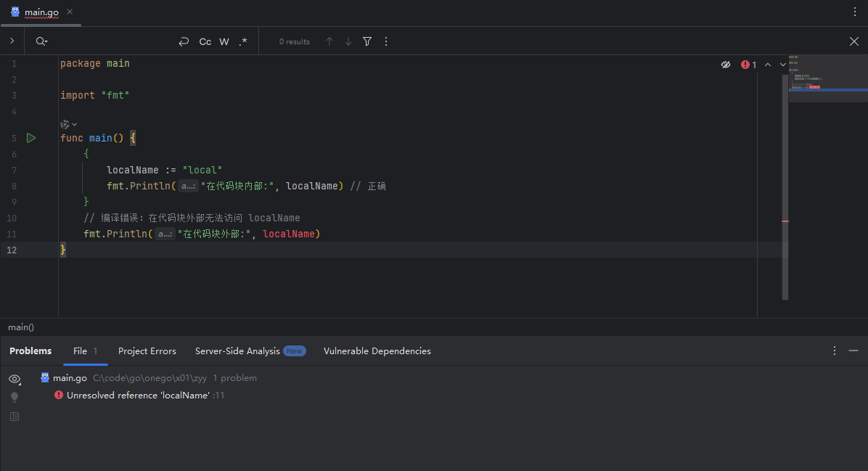Toggle Regex search option

(x=243, y=41)
